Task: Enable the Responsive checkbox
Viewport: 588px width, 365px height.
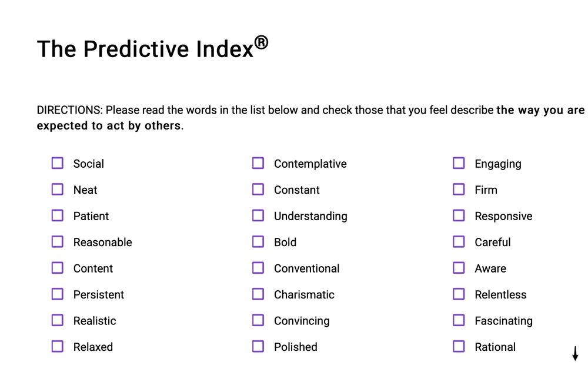Action: point(459,215)
